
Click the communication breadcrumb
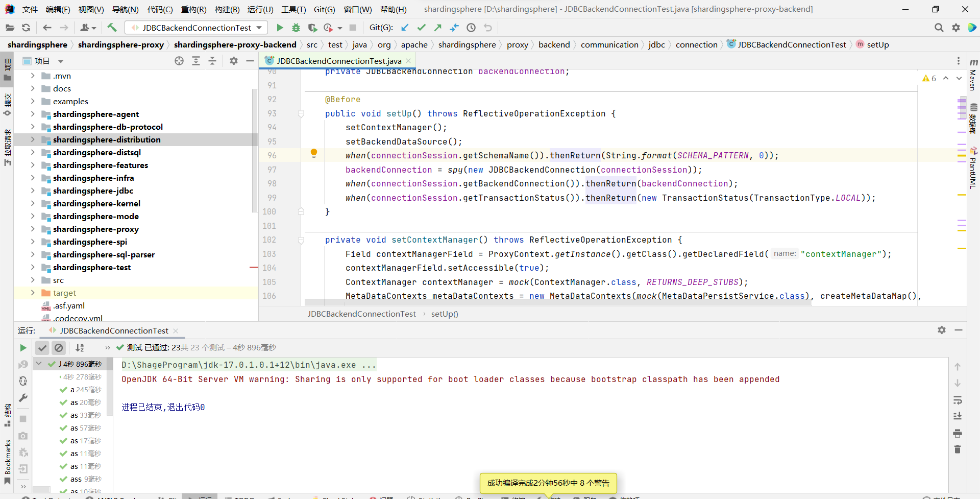pyautogui.click(x=609, y=44)
